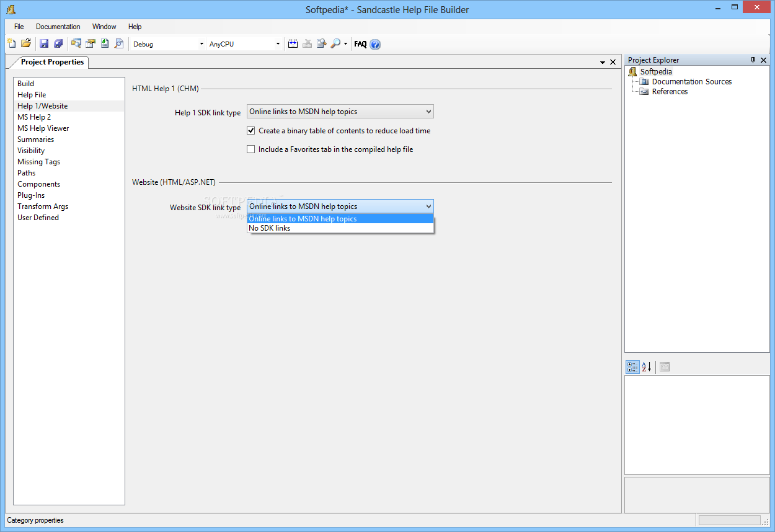
Task: Open the Window menu
Action: pyautogui.click(x=104, y=27)
